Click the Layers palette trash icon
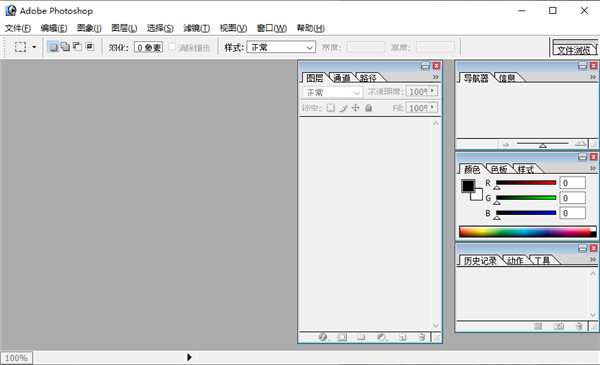Screen dimensions: 600x365 pyautogui.click(x=422, y=337)
